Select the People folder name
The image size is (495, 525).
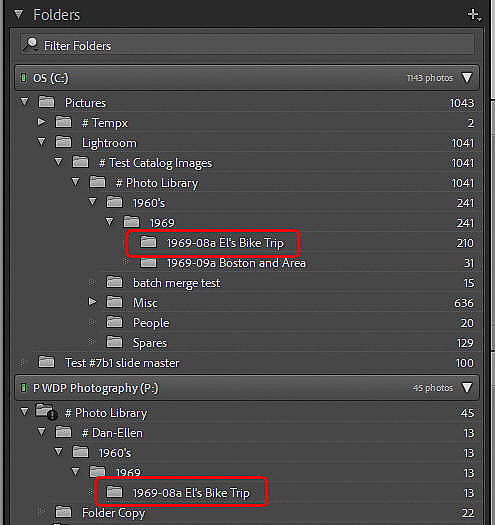[151, 323]
